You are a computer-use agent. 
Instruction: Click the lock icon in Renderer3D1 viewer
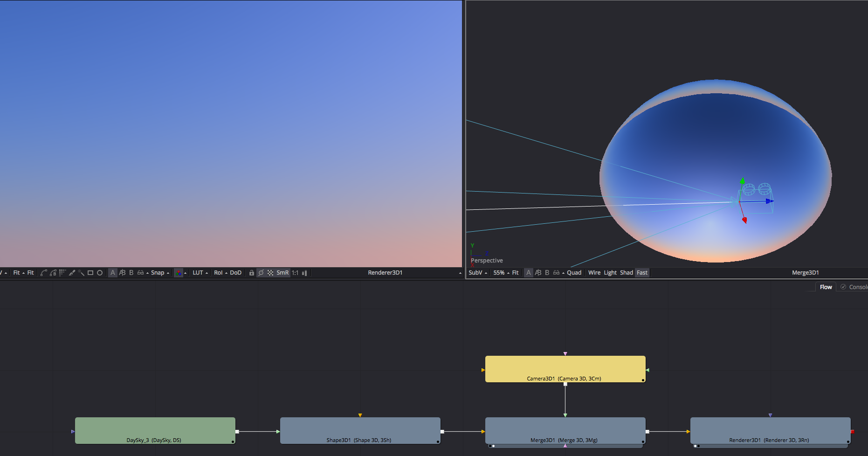[252, 273]
